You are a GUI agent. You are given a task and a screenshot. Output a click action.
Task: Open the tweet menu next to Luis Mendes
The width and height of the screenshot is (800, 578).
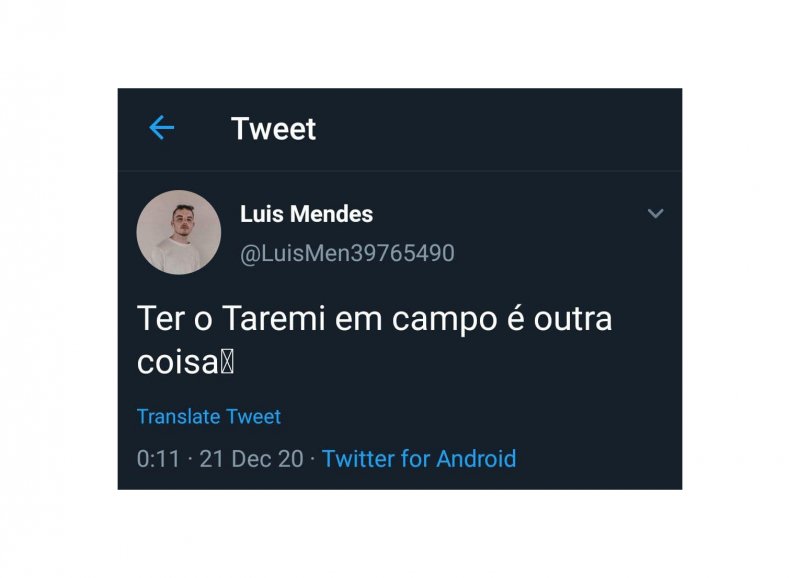pos(656,213)
